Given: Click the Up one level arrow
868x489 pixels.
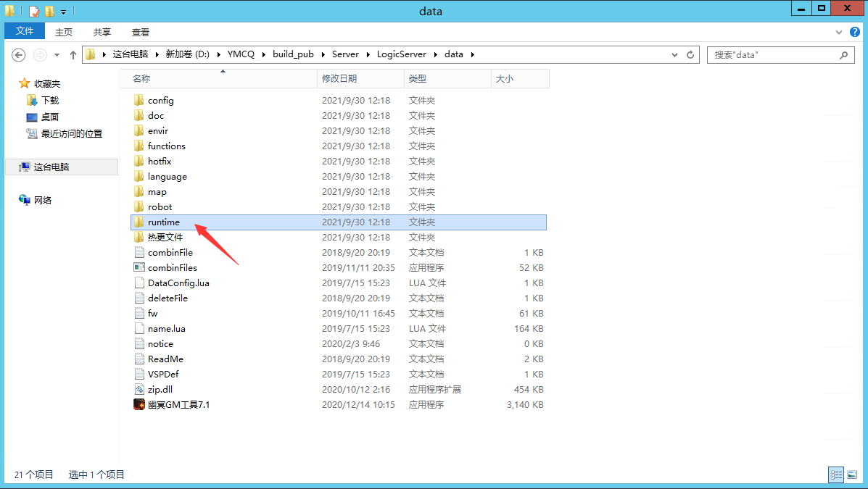Looking at the screenshot, I should click(x=73, y=55).
